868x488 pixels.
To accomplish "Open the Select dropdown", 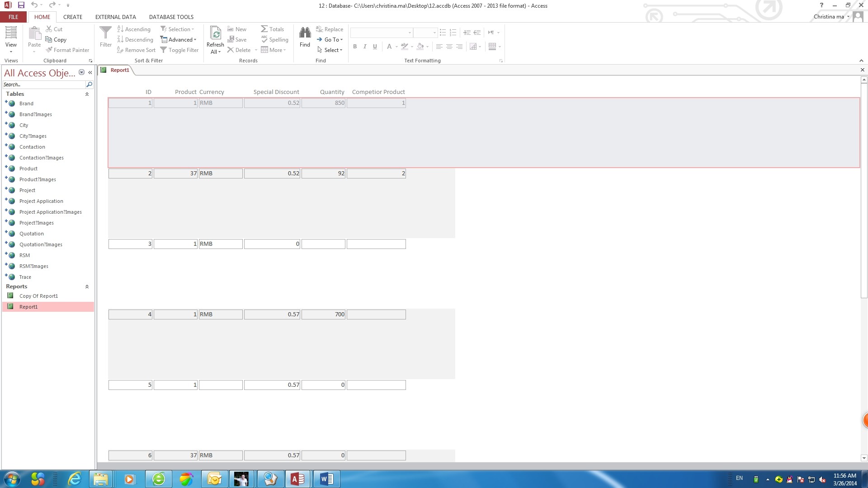I will click(x=330, y=50).
